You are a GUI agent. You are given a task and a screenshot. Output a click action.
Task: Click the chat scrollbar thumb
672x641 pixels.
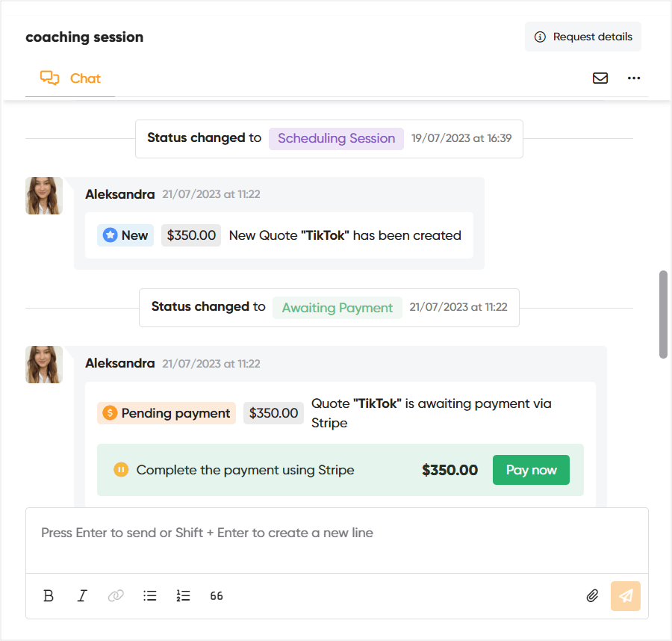click(x=663, y=315)
